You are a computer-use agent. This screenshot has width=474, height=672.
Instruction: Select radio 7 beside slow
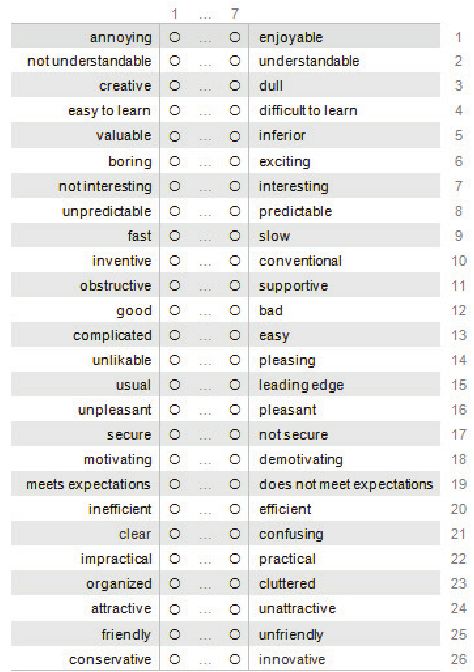(x=234, y=236)
